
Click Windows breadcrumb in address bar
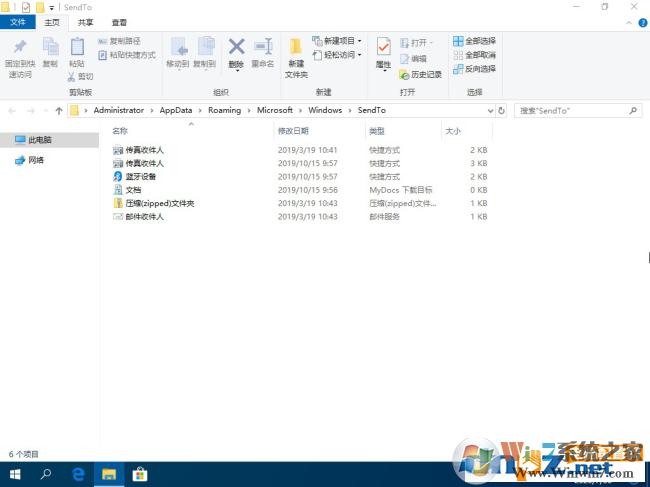(x=325, y=110)
